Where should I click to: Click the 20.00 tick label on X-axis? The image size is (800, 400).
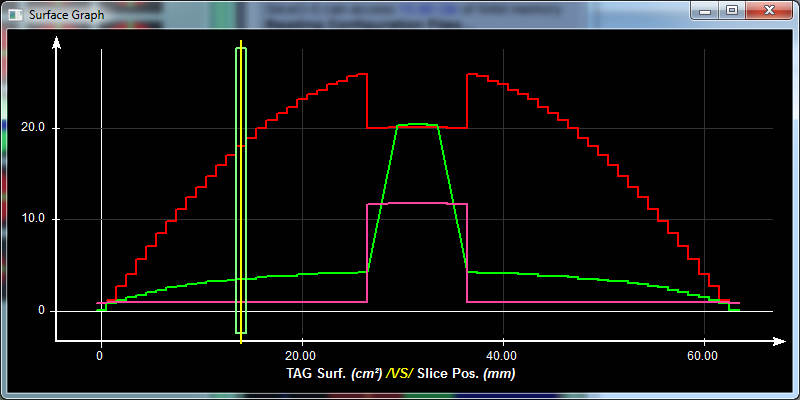click(x=301, y=354)
